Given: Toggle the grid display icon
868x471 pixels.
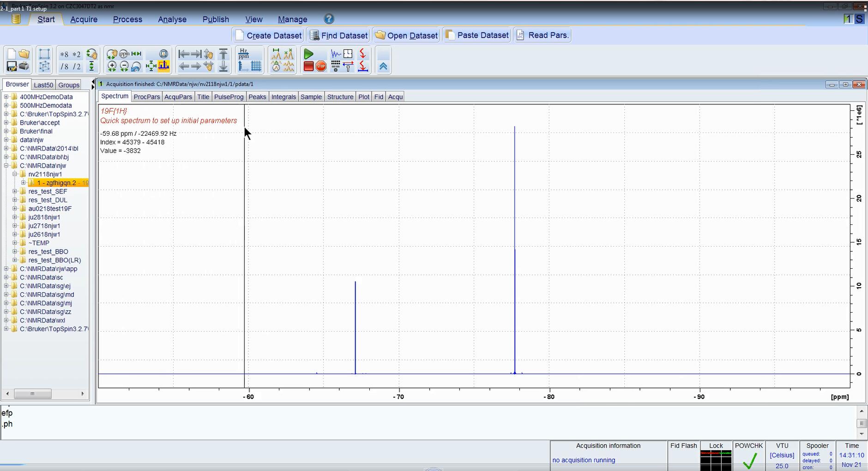Looking at the screenshot, I should point(256,66).
